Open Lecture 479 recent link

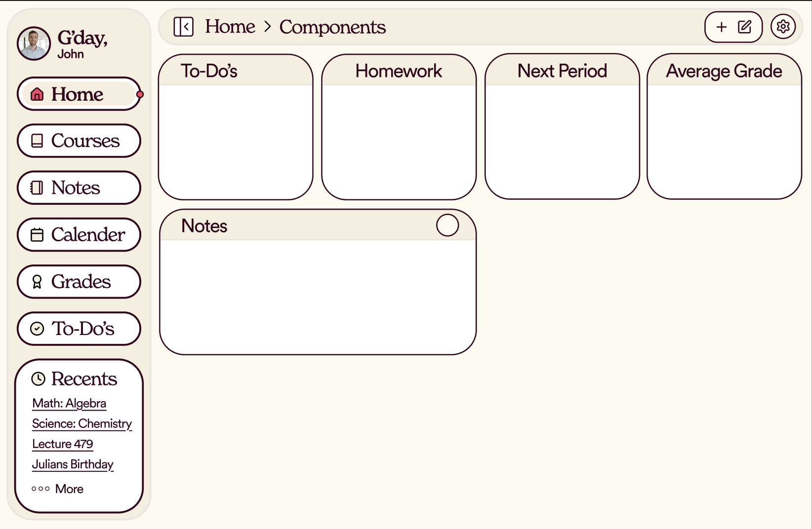[63, 444]
